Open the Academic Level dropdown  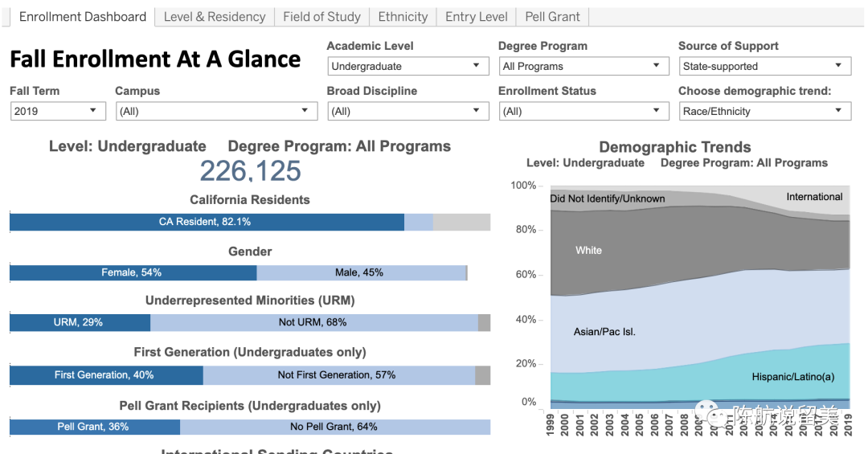tap(407, 67)
